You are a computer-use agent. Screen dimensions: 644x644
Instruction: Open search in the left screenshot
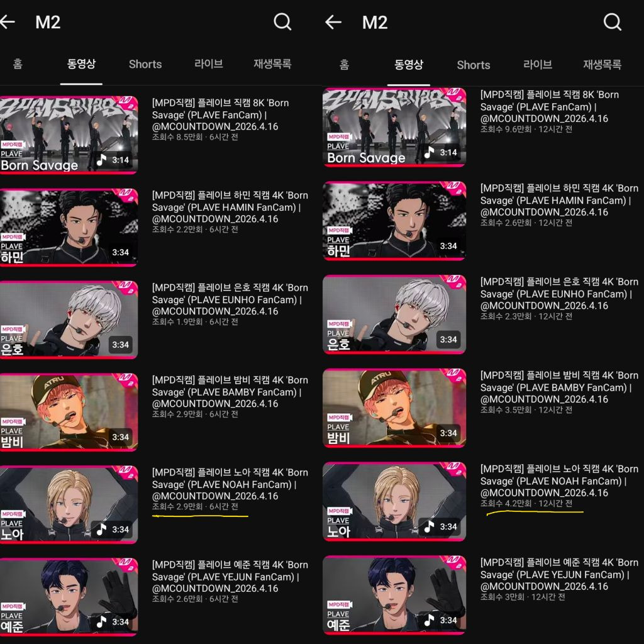[282, 21]
